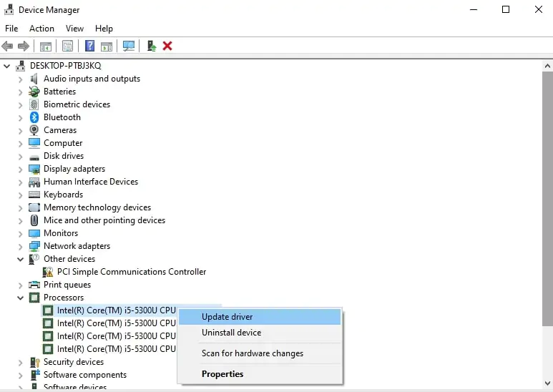Expand the Software components category
This screenshot has width=553, height=392.
pyautogui.click(x=21, y=376)
